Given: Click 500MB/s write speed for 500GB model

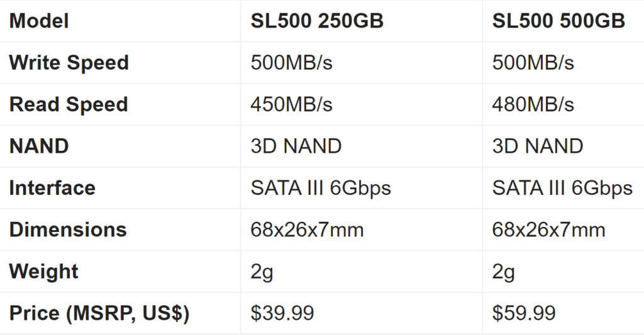Looking at the screenshot, I should tap(533, 62).
